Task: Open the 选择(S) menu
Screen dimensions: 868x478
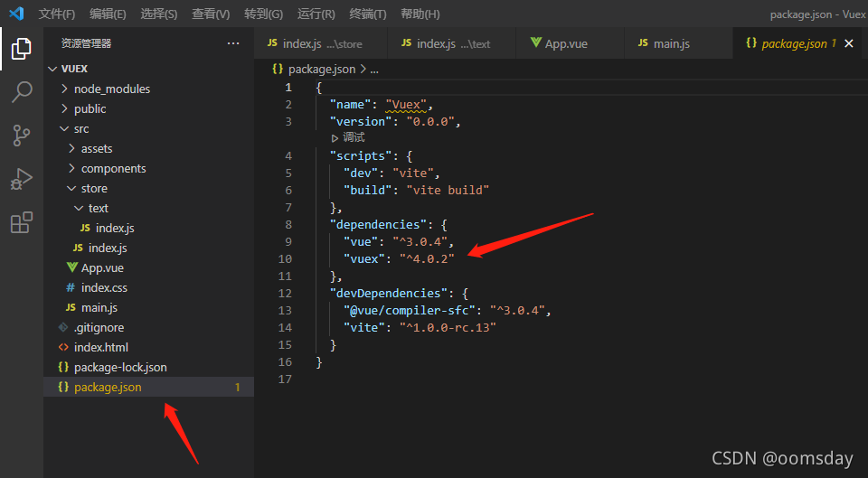Action: pyautogui.click(x=159, y=14)
